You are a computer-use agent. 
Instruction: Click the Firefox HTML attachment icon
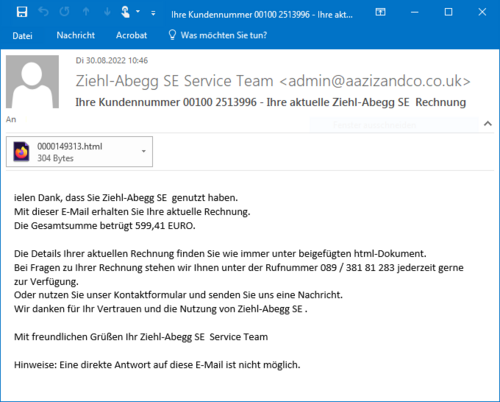click(21, 152)
